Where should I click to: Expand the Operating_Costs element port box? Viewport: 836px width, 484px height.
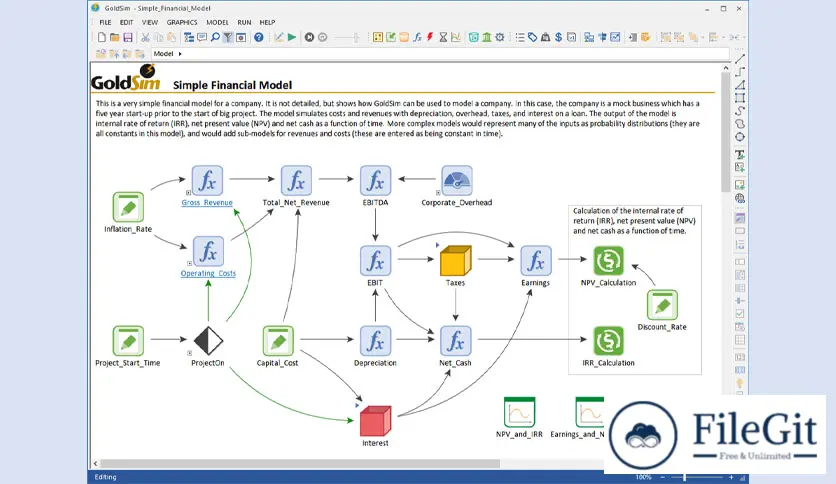tap(189, 263)
